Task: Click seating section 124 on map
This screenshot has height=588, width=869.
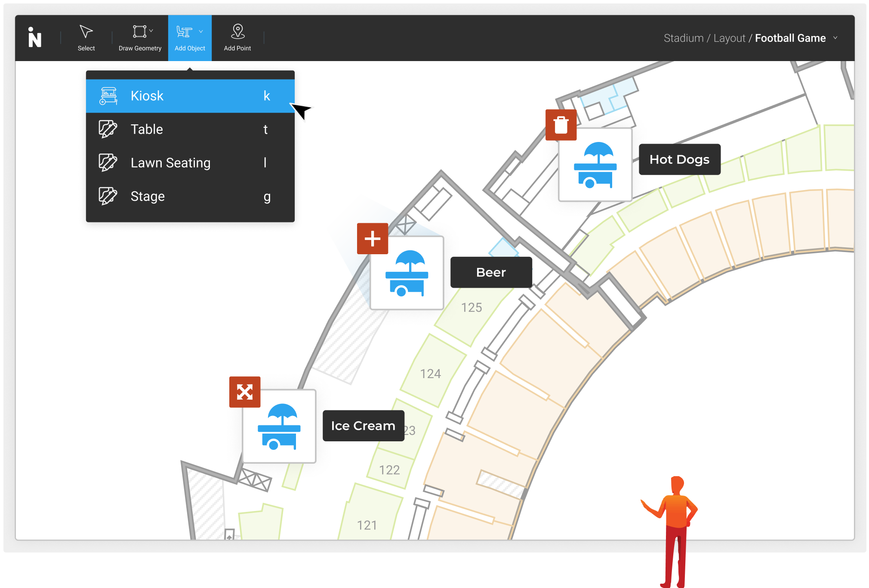Action: tap(430, 374)
